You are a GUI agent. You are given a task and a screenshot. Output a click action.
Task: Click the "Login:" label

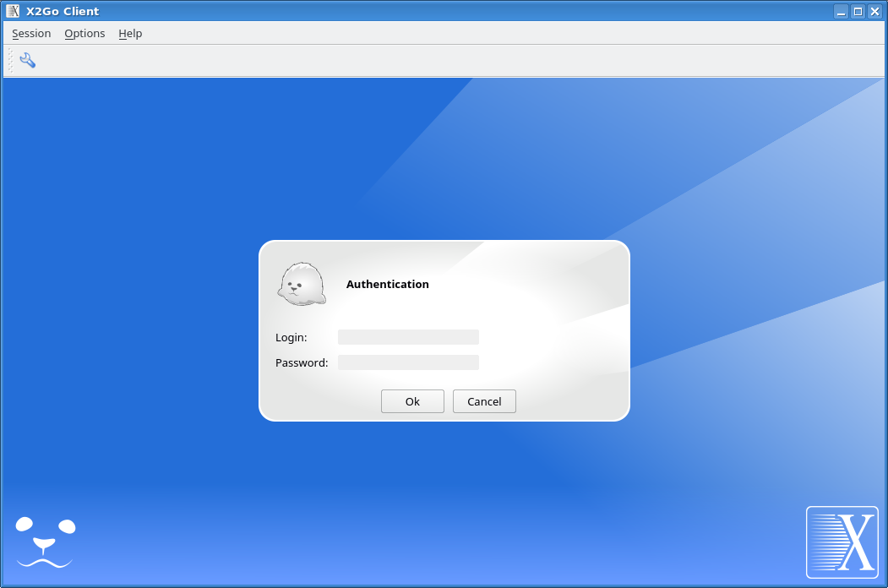pyautogui.click(x=291, y=338)
